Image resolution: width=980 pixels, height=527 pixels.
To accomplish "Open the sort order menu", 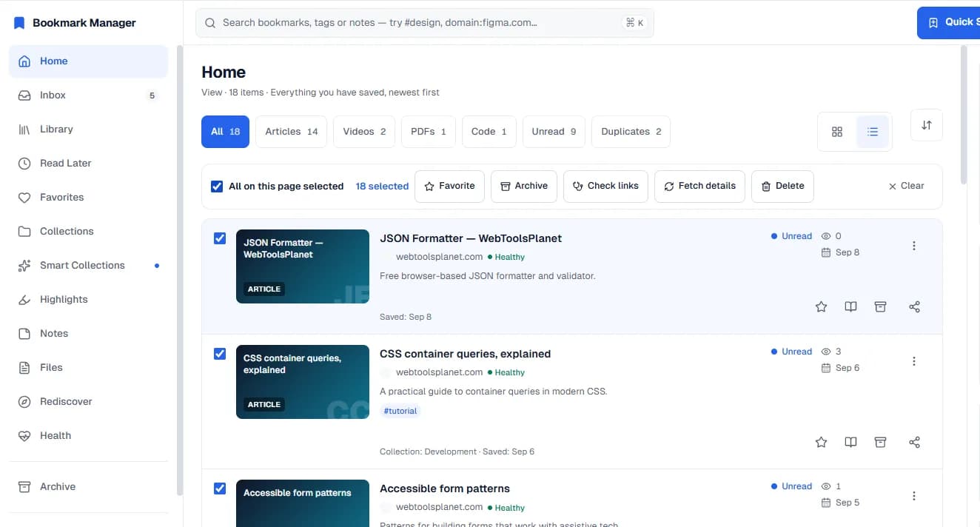I will point(927,125).
